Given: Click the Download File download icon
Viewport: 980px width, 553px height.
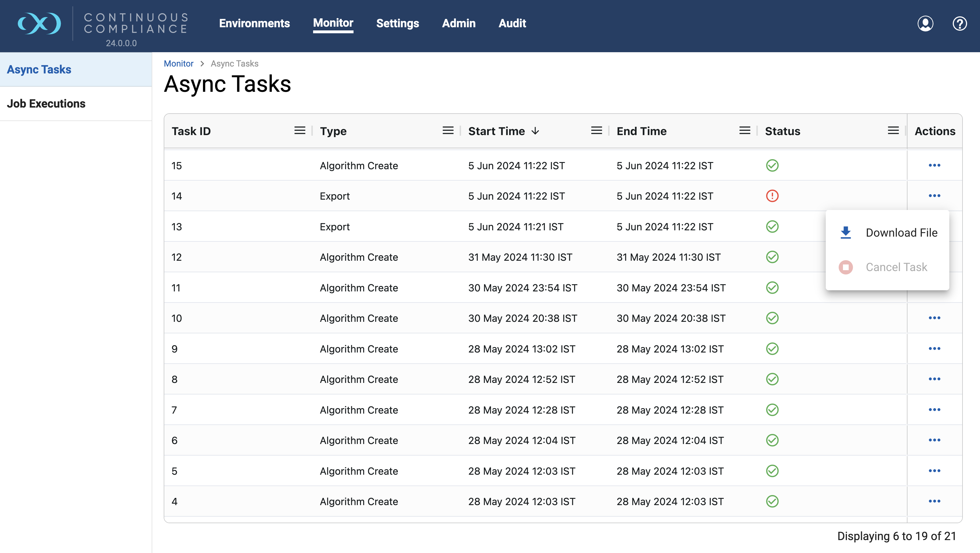Looking at the screenshot, I should click(x=846, y=232).
